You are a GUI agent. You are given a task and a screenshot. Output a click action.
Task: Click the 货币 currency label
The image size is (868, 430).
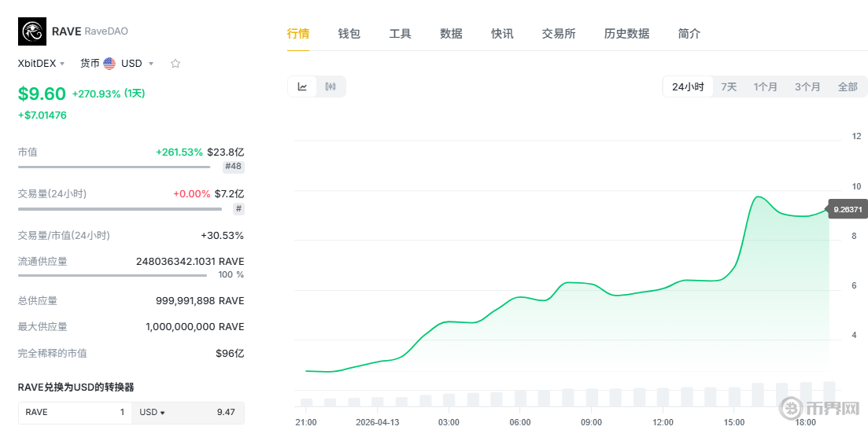click(90, 64)
